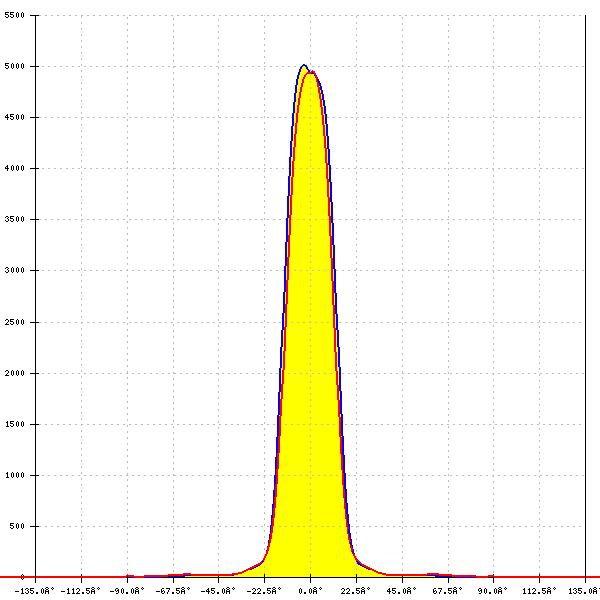
Task: Select the 90.0 degree x-axis label
Action: pos(492,591)
